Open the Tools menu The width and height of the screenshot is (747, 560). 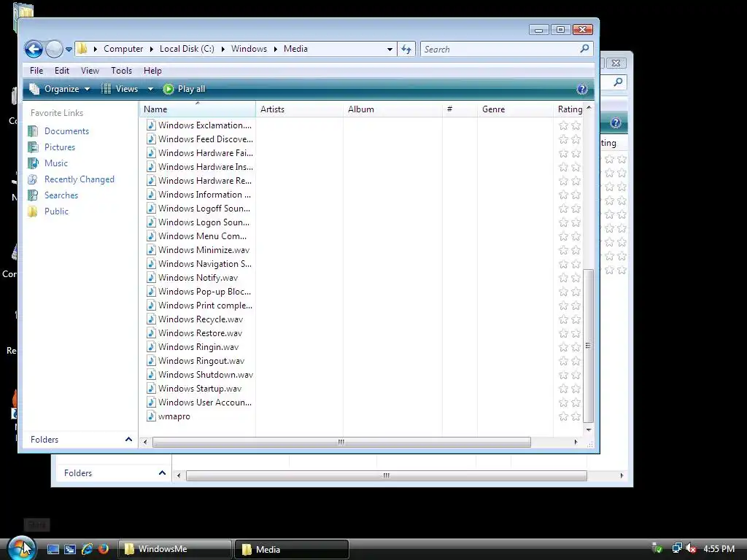tap(122, 71)
